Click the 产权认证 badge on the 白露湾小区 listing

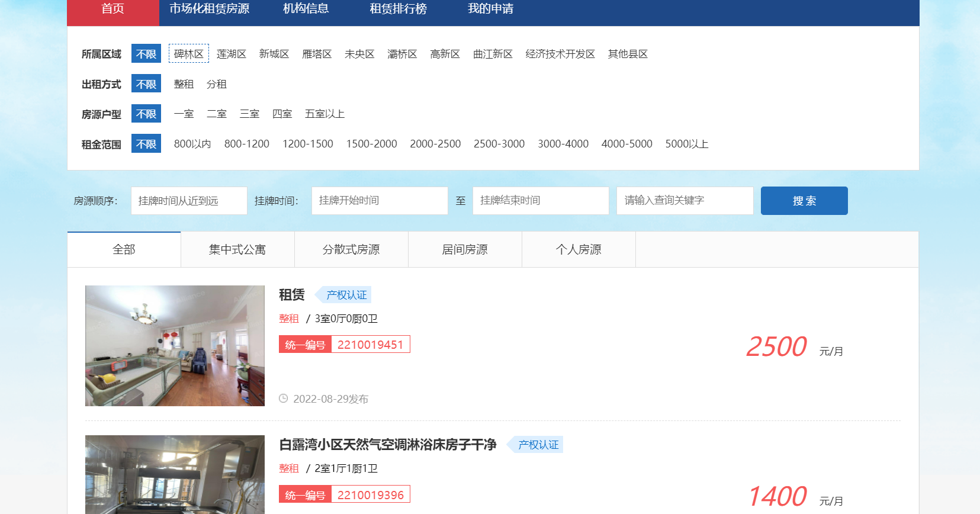pyautogui.click(x=538, y=445)
